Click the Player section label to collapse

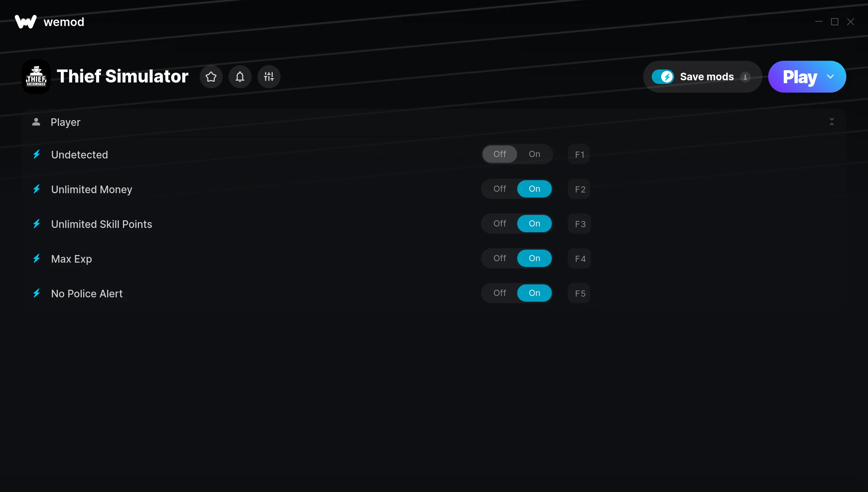pos(65,122)
